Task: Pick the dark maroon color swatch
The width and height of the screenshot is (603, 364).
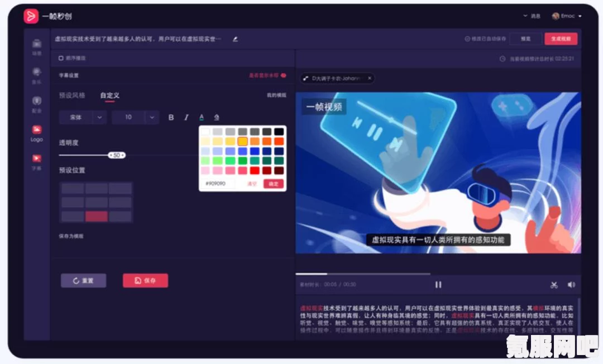Action: pyautogui.click(x=279, y=170)
